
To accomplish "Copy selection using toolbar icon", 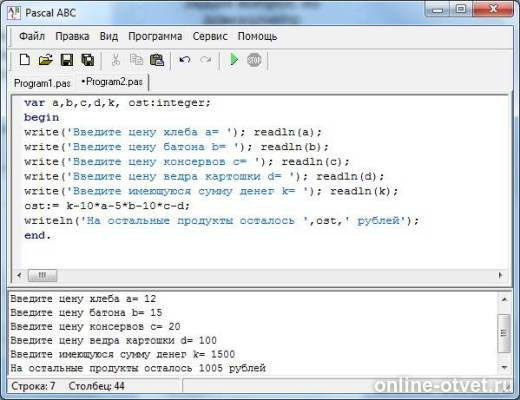I will pos(136,60).
